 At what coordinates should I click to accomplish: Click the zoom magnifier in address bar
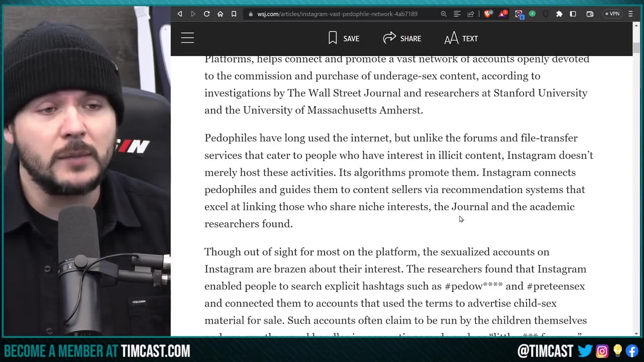coord(443,14)
